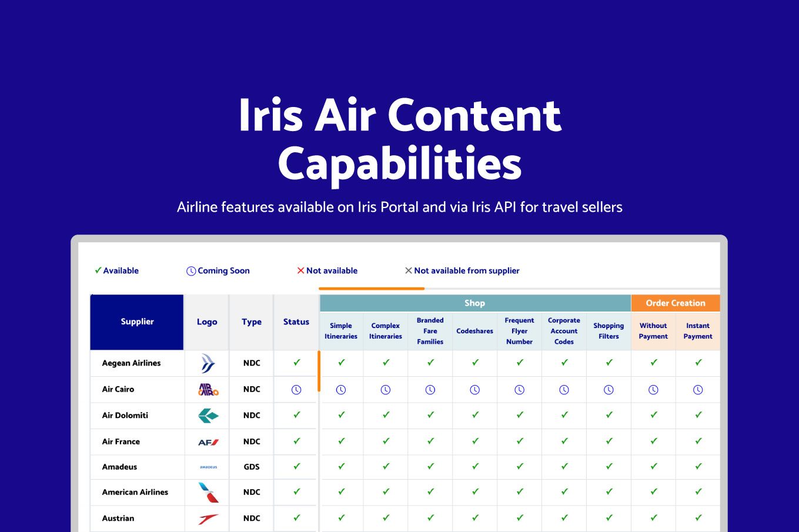Click the Aegean Airlines logo

208,364
